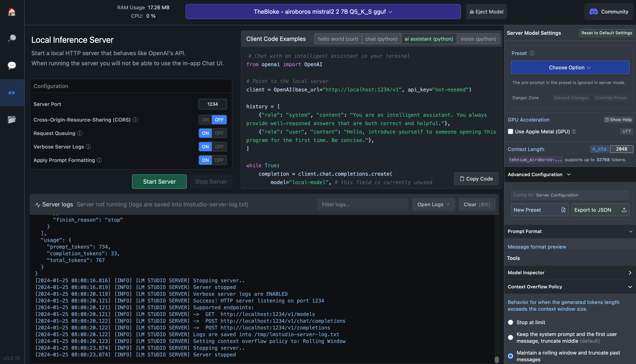The height and width of the screenshot is (364, 636).
Task: Open the Model Inspector panel
Action: tap(570, 273)
